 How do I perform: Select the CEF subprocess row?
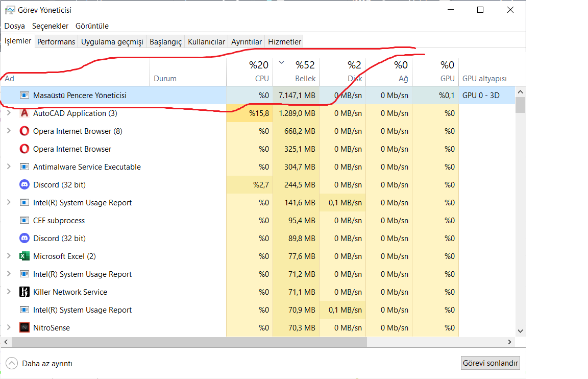258,220
